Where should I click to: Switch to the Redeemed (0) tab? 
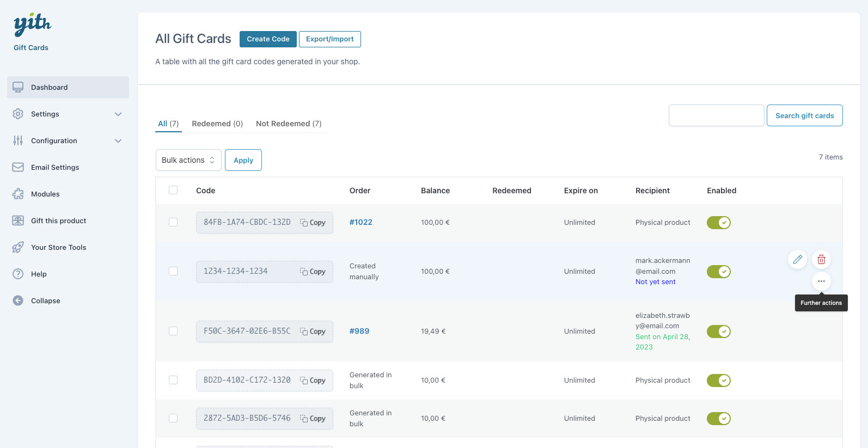(x=217, y=124)
